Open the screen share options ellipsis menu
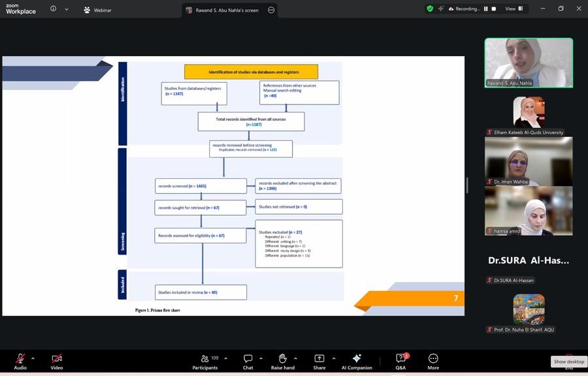Screen dimensions: 588x376 271,10
